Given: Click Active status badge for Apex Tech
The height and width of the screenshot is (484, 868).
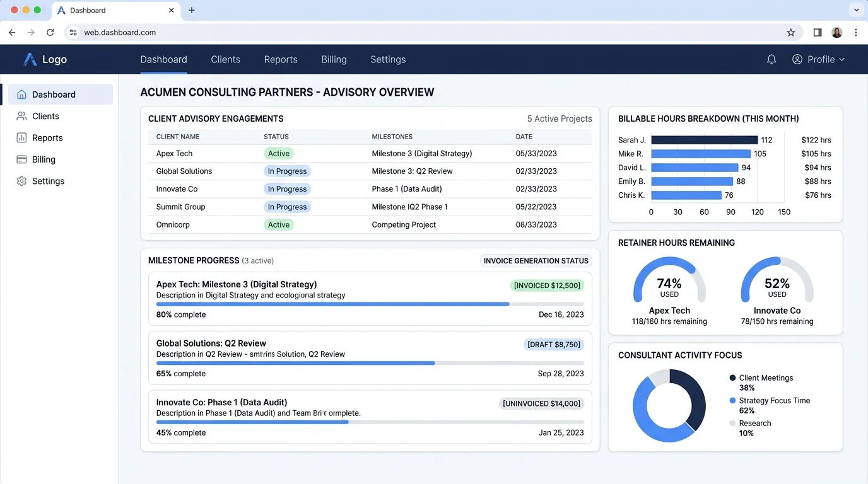Looking at the screenshot, I should tap(278, 153).
